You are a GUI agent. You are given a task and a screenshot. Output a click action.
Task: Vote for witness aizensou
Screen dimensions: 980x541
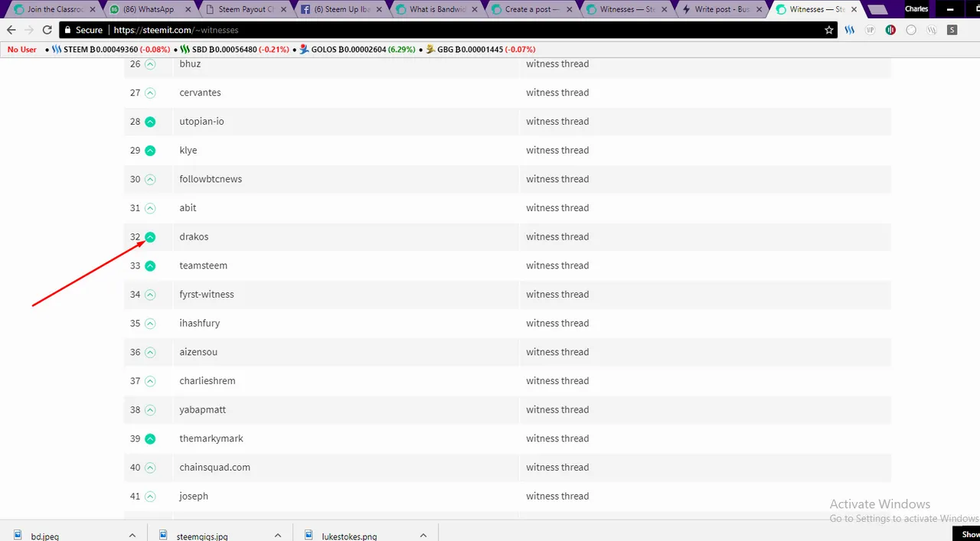[150, 352]
